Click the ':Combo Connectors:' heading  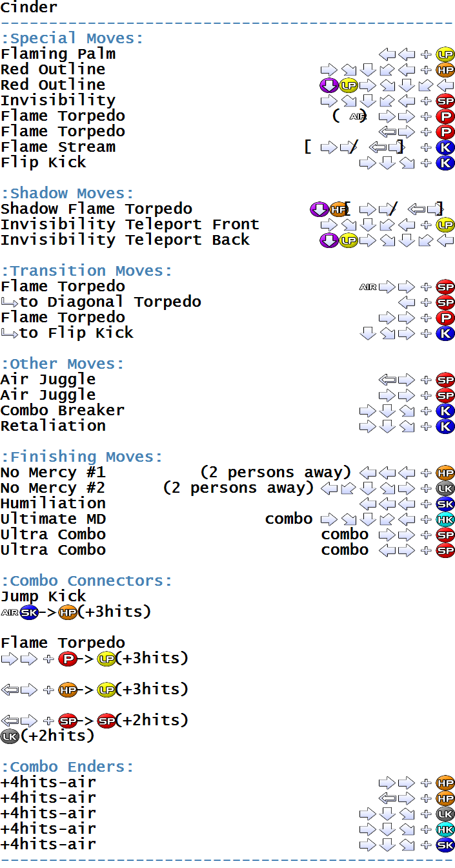click(x=86, y=581)
